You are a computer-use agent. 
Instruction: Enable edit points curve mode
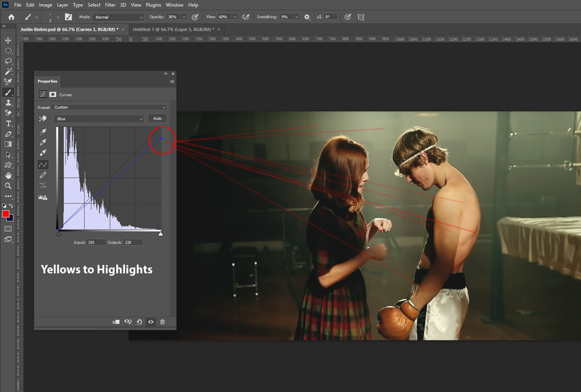click(43, 164)
